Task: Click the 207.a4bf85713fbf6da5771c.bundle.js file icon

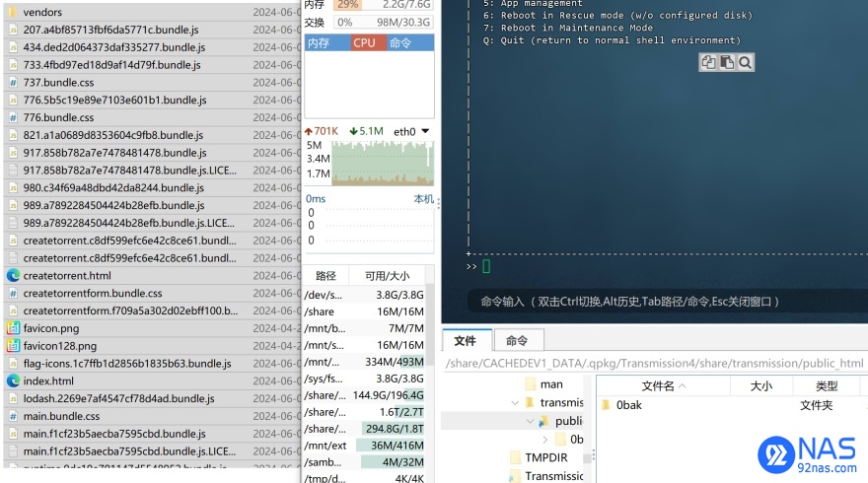Action: [x=13, y=30]
